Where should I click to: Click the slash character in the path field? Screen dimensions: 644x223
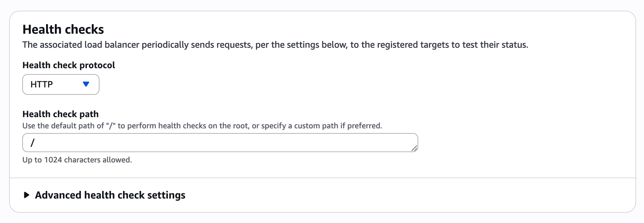pyautogui.click(x=32, y=143)
